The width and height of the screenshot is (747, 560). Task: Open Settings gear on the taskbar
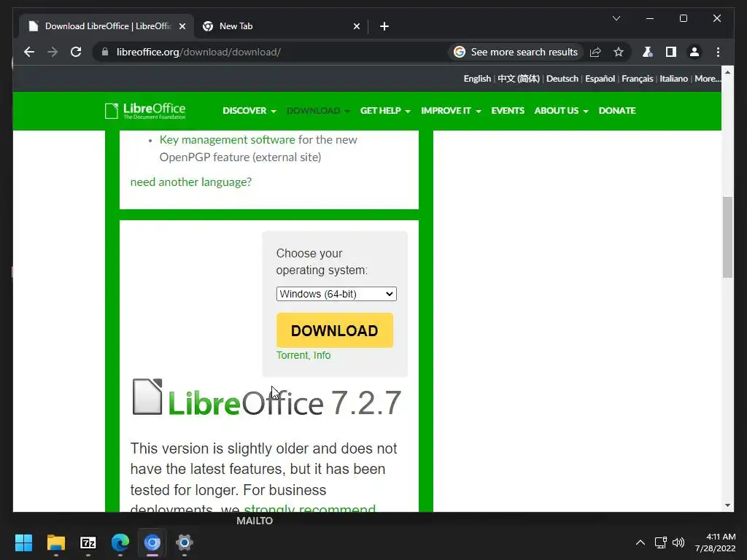tap(185, 542)
